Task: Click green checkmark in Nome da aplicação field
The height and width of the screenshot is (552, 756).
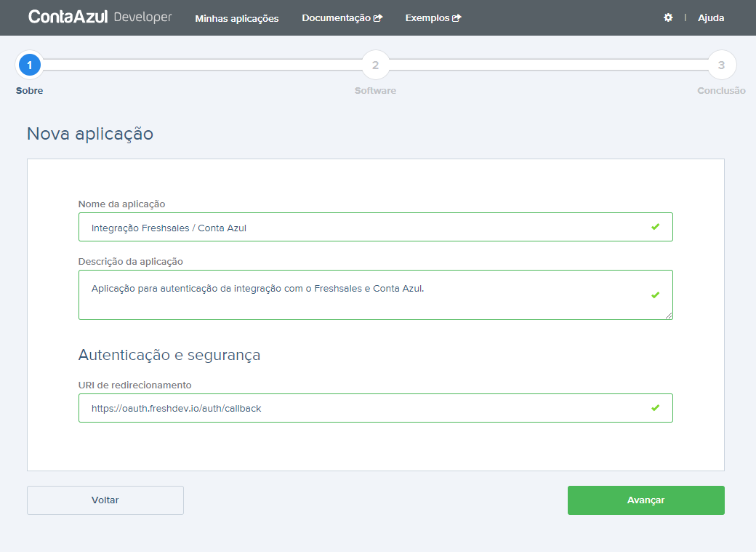Action: click(655, 227)
